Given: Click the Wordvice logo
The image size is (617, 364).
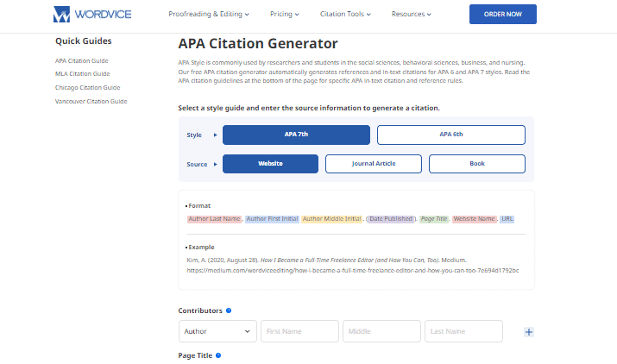Looking at the screenshot, I should click(x=92, y=14).
